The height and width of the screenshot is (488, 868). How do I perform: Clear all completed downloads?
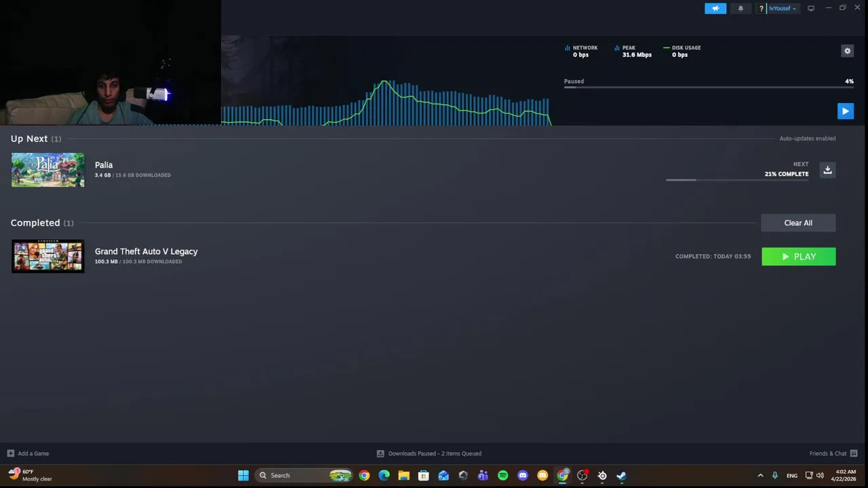point(798,223)
